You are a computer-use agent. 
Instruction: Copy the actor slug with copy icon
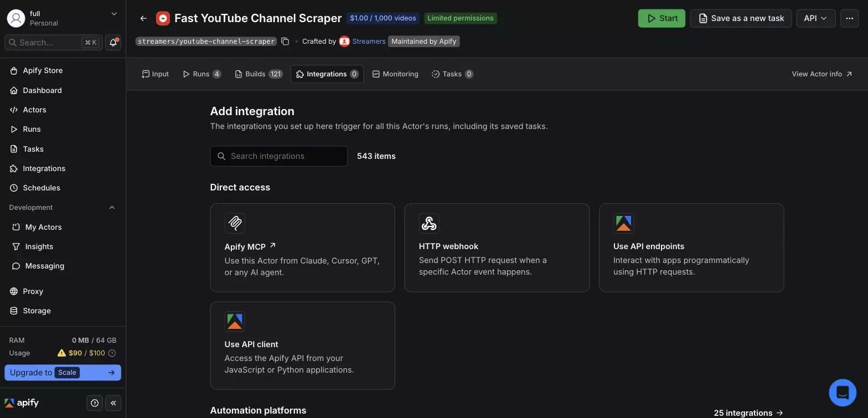285,42
